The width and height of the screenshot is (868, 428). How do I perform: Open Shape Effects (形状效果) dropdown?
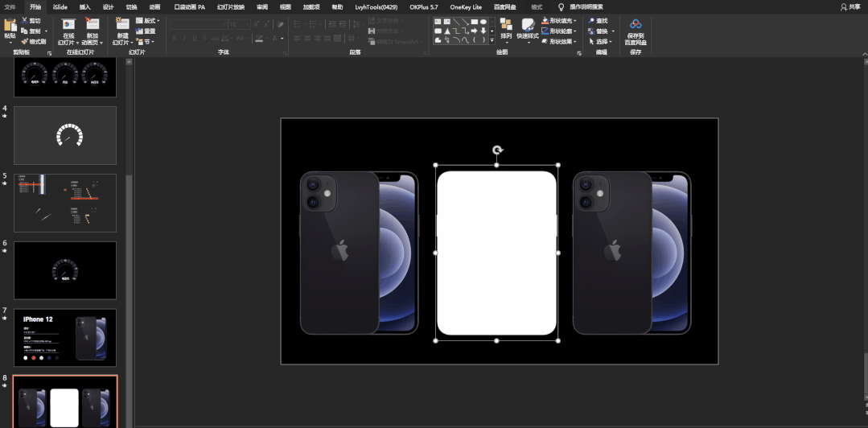click(560, 42)
